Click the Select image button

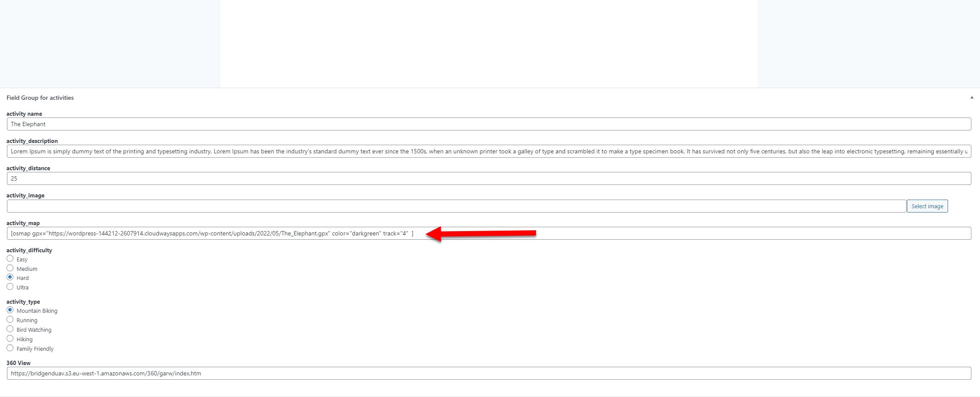(927, 206)
